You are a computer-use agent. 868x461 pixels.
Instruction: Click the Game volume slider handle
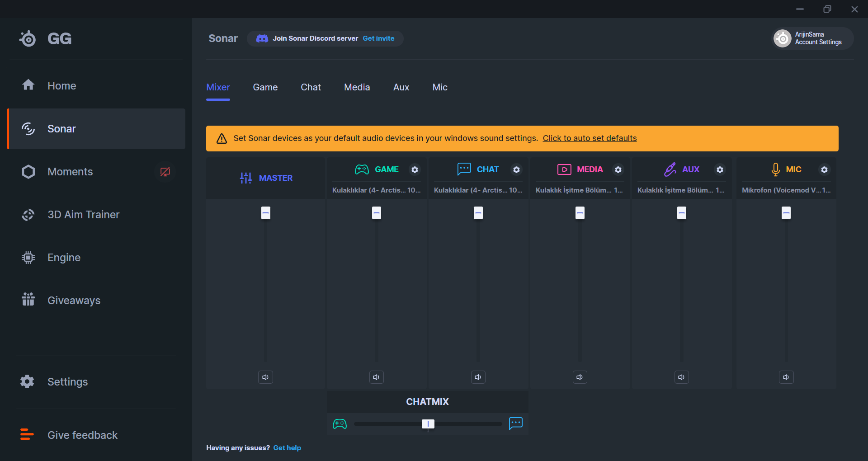(x=377, y=213)
